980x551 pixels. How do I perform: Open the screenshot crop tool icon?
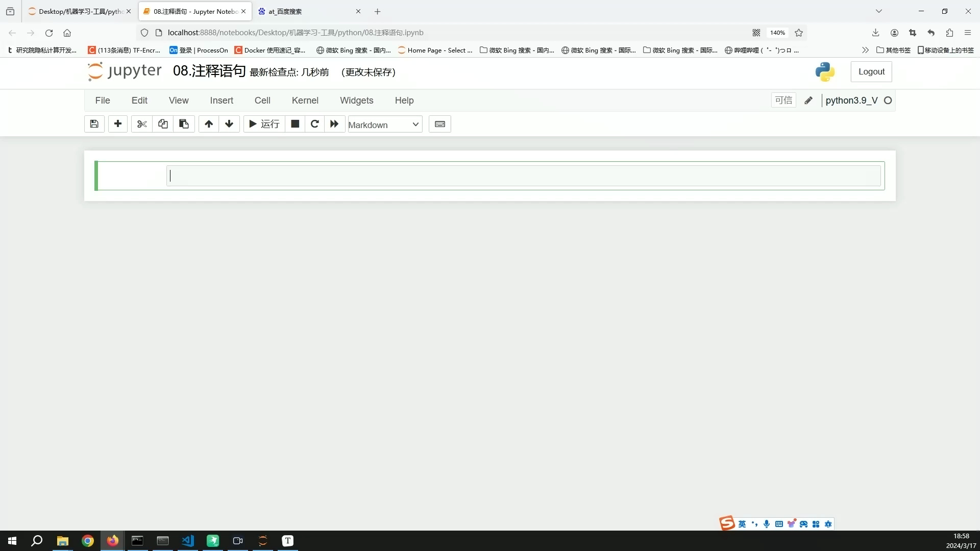click(x=913, y=33)
